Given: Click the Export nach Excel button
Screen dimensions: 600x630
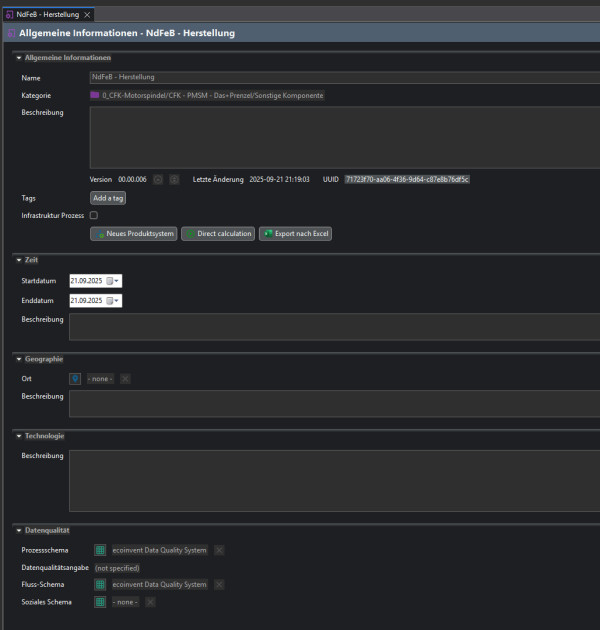Looking at the screenshot, I should tap(295, 233).
